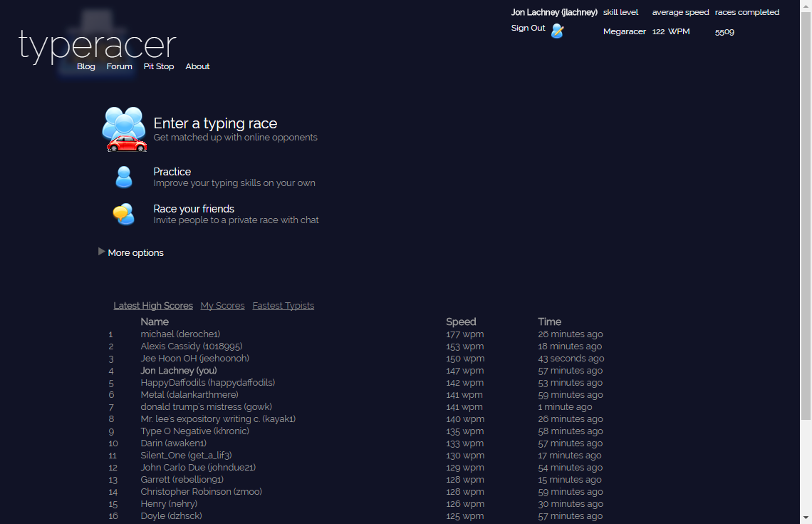Image resolution: width=812 pixels, height=524 pixels.
Task: Click Alexis Cassidy (1018995) row name
Action: pos(191,346)
